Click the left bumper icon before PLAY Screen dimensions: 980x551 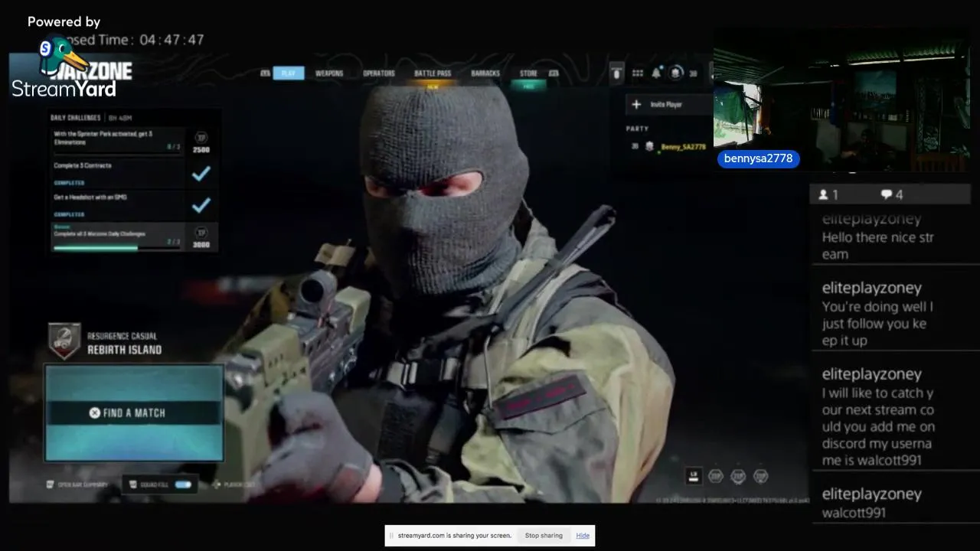point(265,73)
